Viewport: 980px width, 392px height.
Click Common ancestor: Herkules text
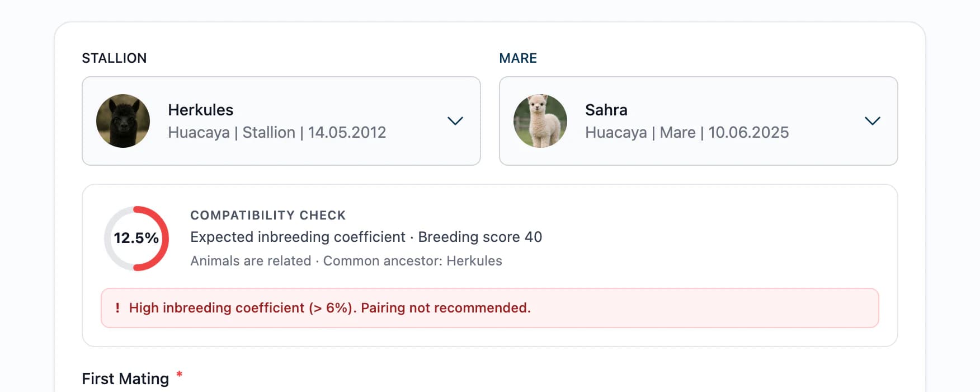[x=413, y=261]
